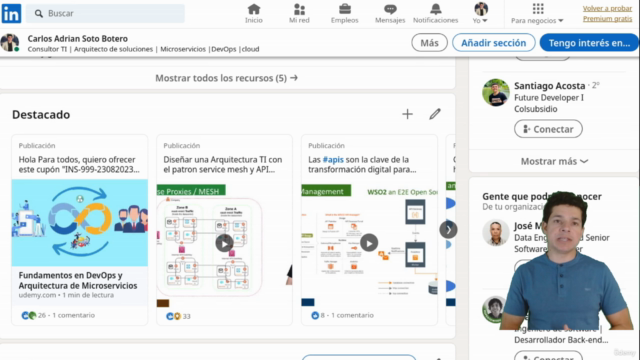
Task: Connect with Santiago Acosta
Action: (548, 129)
